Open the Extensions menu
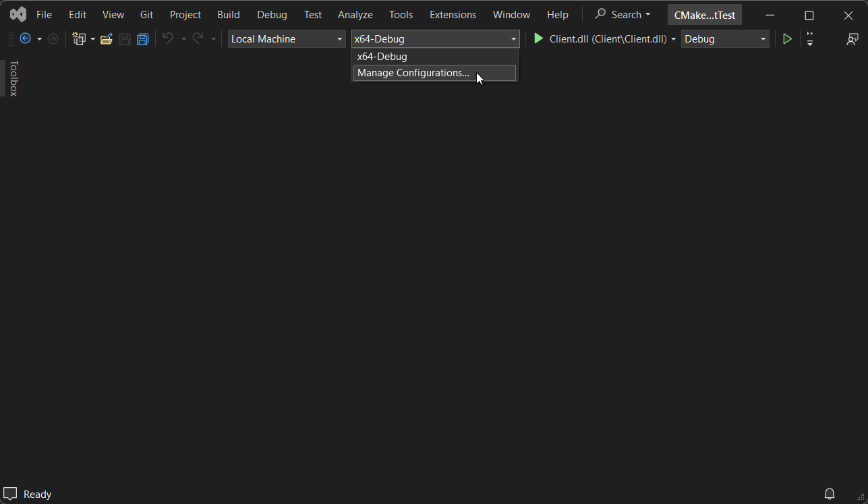Screen dimensions: 868x504 click(x=453, y=14)
